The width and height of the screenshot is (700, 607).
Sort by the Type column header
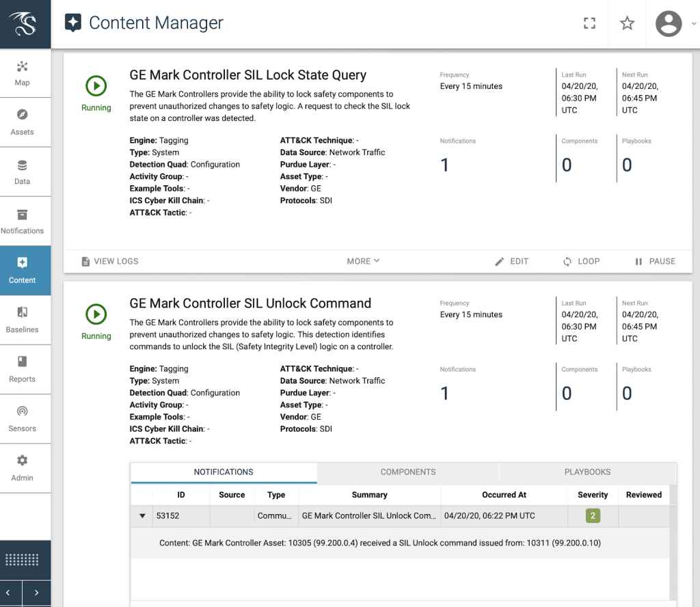276,495
